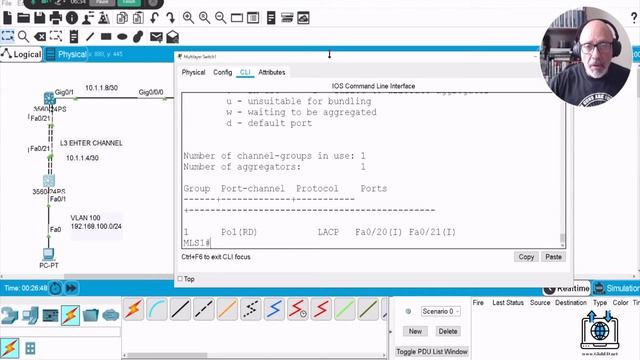
Task: Print using the printer icon
Action: pos(56,18)
